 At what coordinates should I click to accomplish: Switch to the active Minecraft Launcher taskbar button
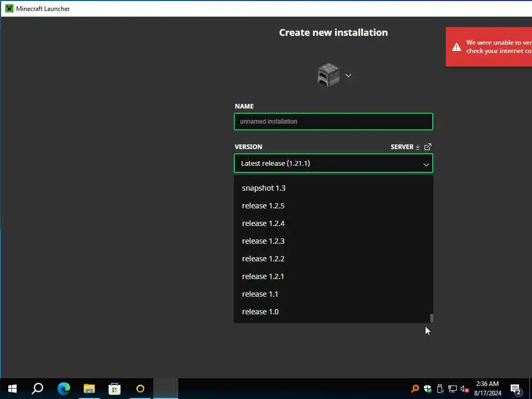tap(166, 389)
